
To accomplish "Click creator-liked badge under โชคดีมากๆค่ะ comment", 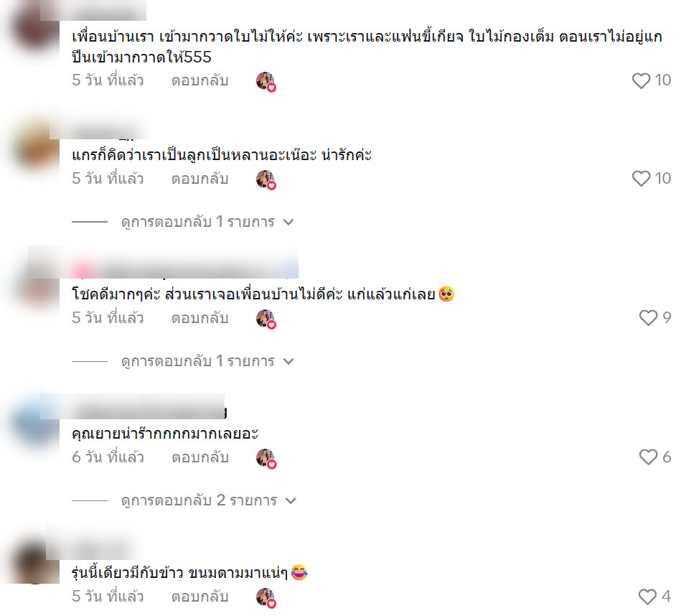I will pos(266,319).
